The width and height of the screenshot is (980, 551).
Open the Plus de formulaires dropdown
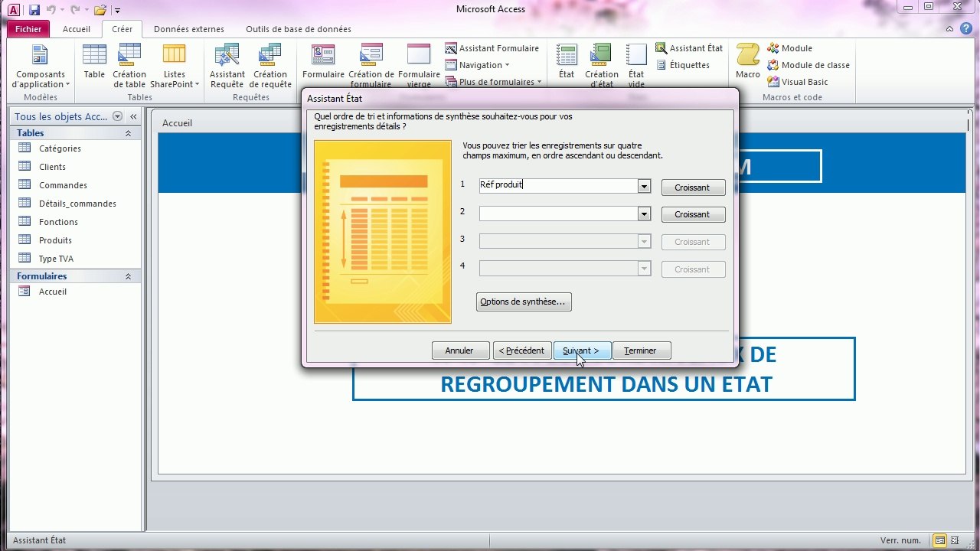(494, 82)
